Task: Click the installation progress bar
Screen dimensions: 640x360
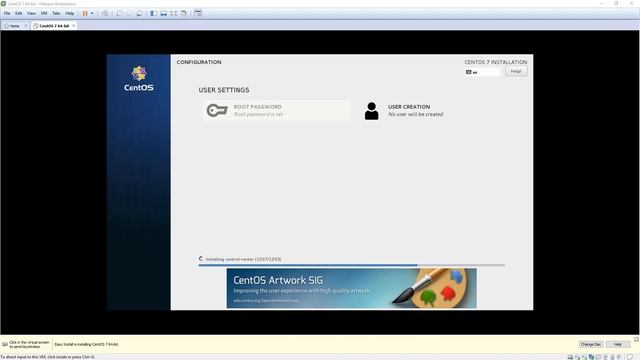Action: [x=351, y=265]
